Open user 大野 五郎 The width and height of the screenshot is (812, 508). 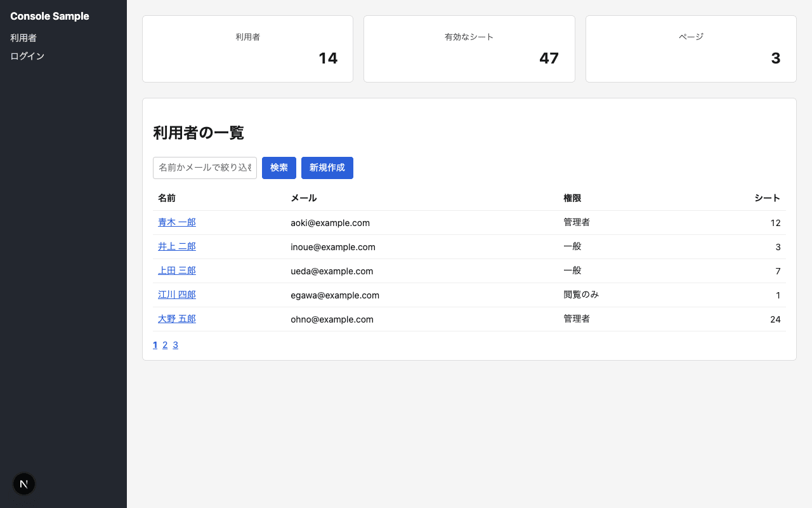coord(177,319)
